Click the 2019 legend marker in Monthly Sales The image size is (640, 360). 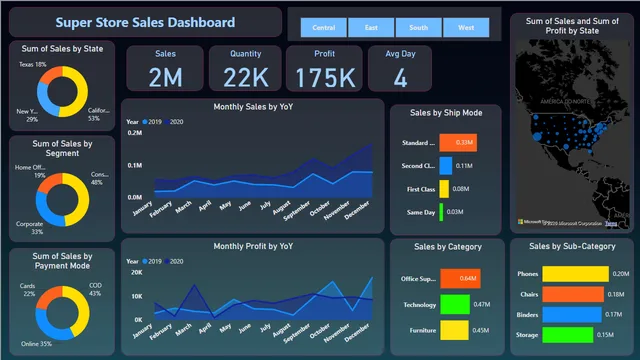click(x=145, y=122)
